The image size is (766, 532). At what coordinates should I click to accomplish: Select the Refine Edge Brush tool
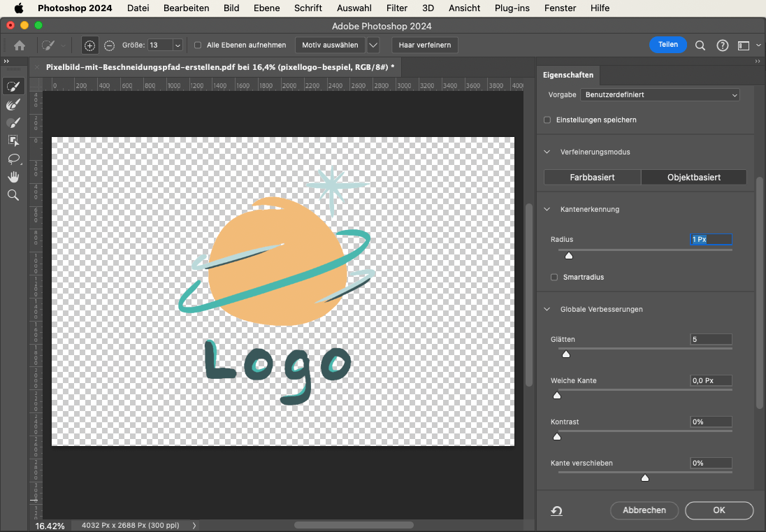pos(13,105)
